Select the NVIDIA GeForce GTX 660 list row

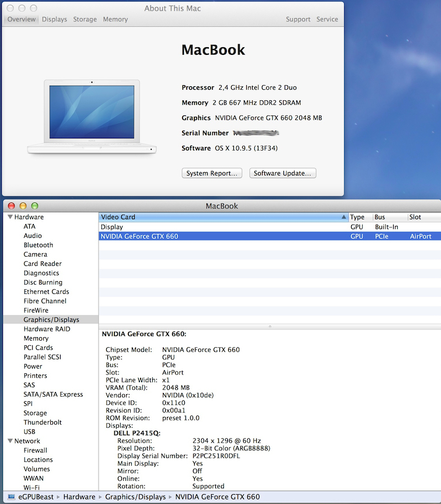click(x=269, y=236)
